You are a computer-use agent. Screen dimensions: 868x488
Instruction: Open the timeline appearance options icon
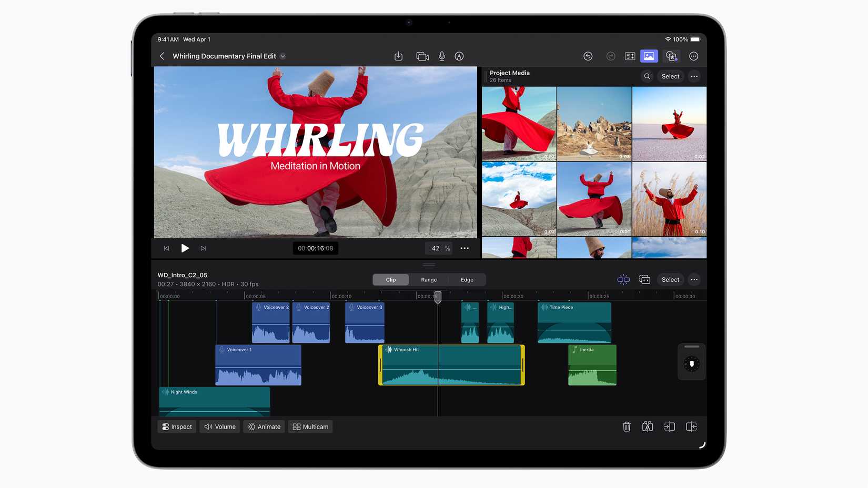pyautogui.click(x=645, y=280)
